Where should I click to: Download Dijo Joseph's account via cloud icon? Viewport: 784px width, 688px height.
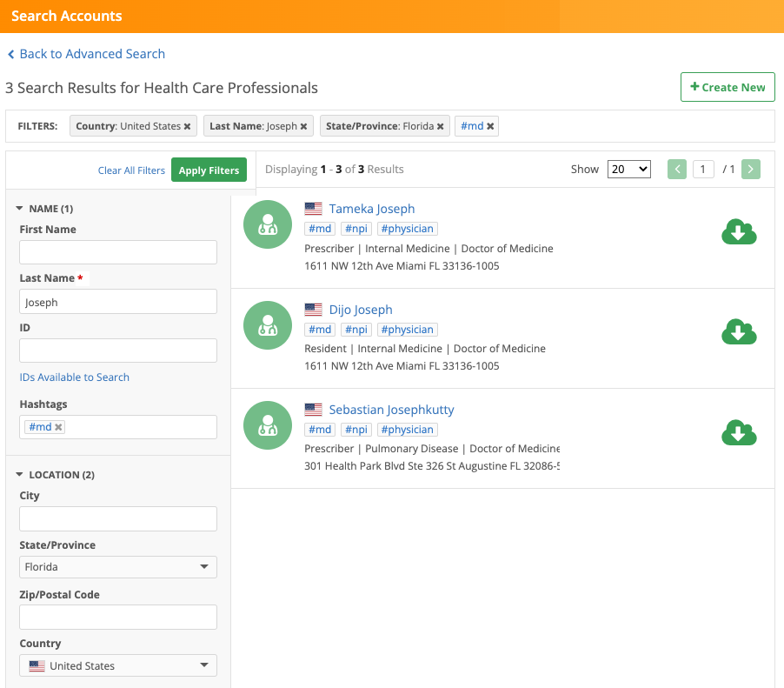tap(739, 332)
